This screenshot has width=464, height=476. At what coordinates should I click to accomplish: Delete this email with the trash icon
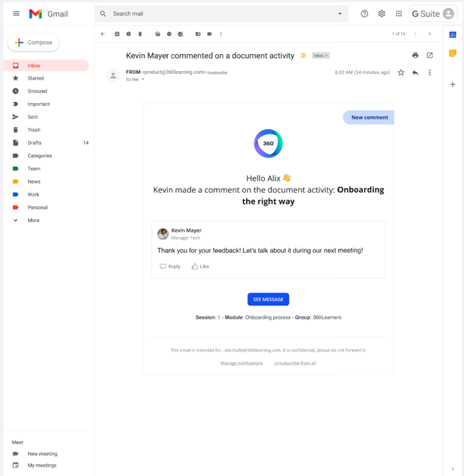(x=140, y=34)
